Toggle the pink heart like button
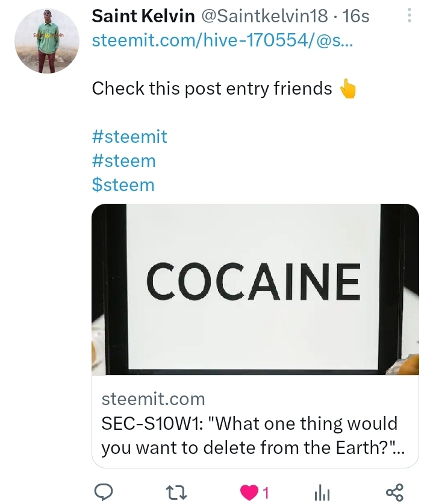433x504 pixels. coord(249,493)
